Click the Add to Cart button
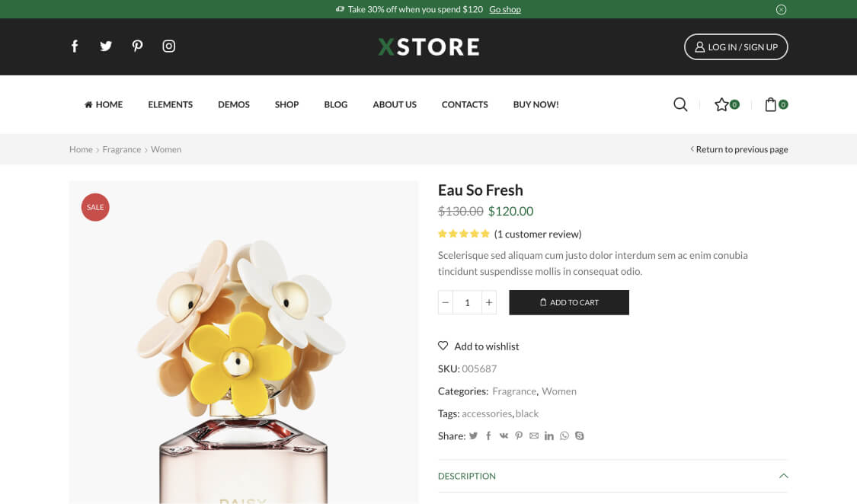Image resolution: width=857 pixels, height=504 pixels. [x=569, y=302]
